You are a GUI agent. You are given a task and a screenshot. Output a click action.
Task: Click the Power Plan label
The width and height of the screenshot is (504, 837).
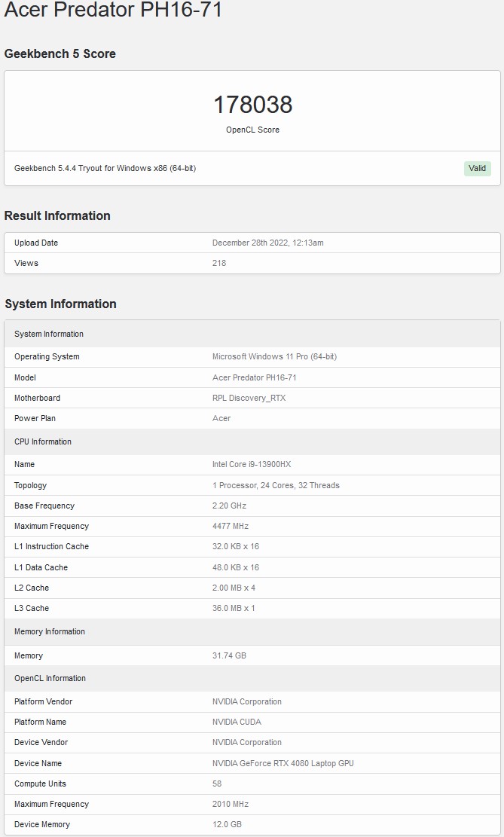pyautogui.click(x=35, y=419)
